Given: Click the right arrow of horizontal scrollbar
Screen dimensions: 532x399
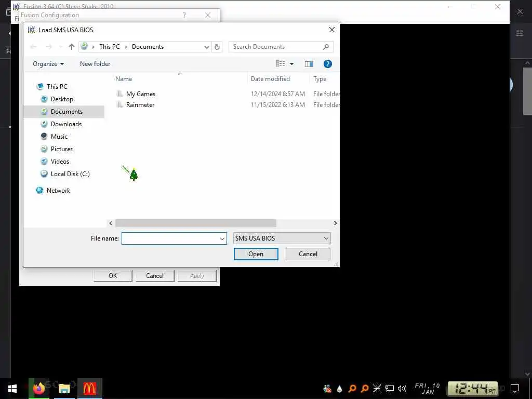Looking at the screenshot, I should [335, 223].
